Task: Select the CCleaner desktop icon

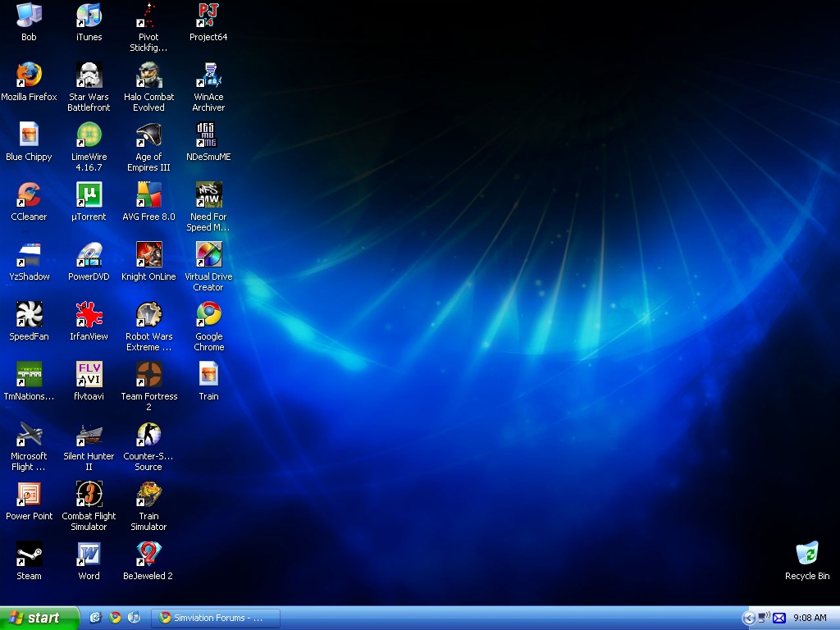Action: pyautogui.click(x=29, y=195)
